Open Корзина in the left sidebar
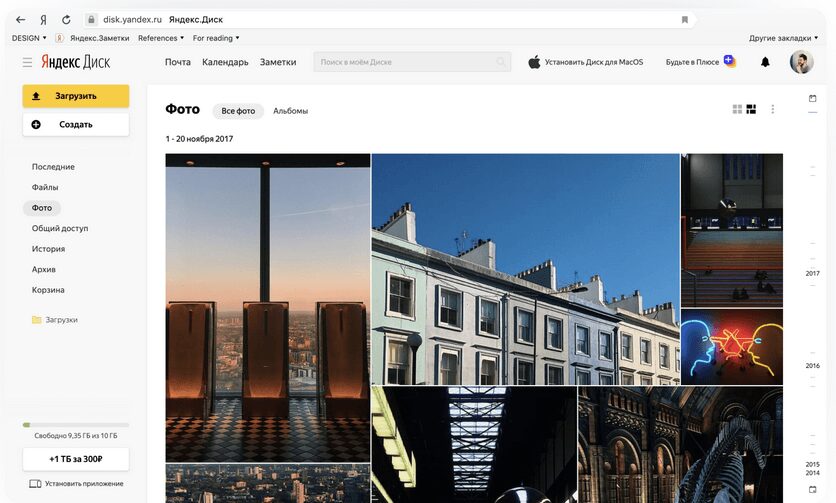836x503 pixels. pos(48,290)
